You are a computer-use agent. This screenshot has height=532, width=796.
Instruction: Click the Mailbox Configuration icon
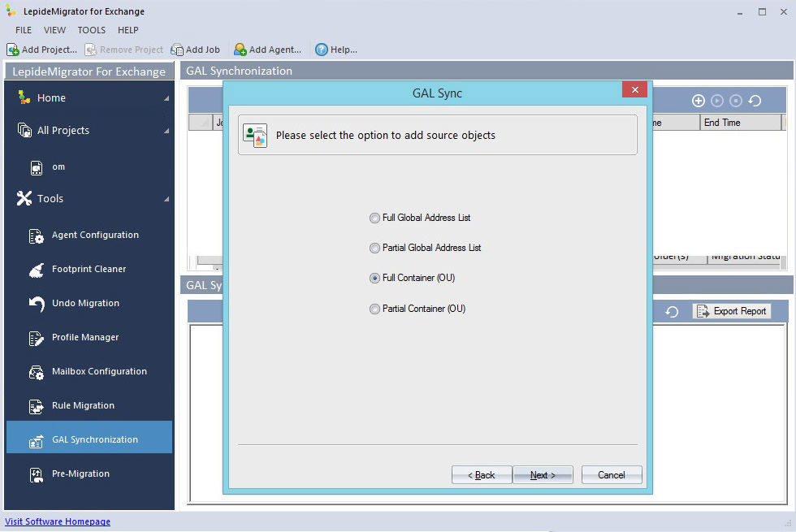coord(36,372)
